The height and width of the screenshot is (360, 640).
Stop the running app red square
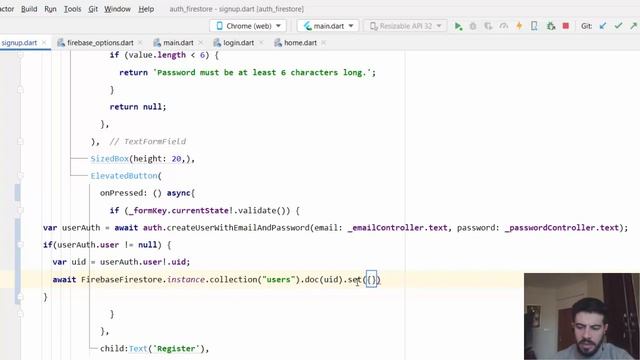566,26
